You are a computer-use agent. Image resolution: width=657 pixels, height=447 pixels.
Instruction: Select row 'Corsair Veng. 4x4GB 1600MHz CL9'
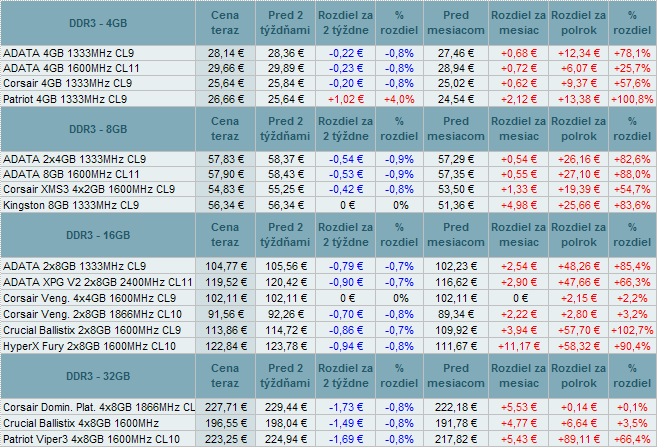point(328,298)
